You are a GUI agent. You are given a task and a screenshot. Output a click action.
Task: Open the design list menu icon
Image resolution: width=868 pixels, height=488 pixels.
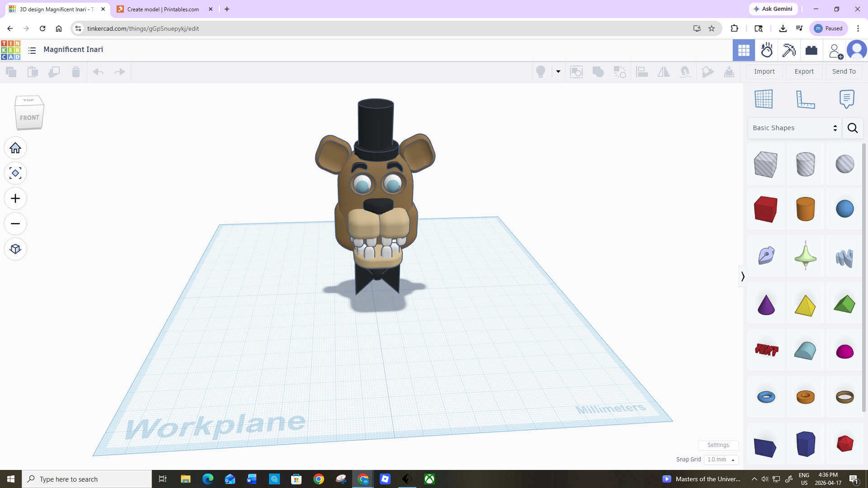click(x=32, y=50)
